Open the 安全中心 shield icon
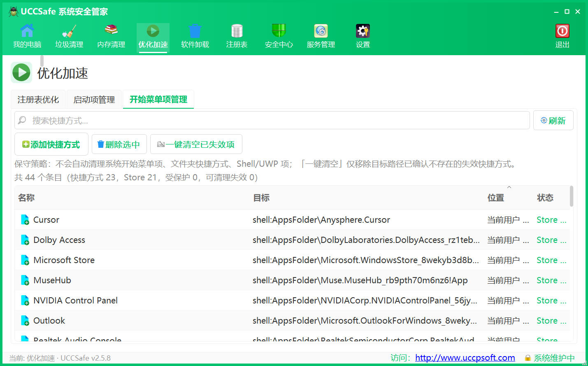Screen dimensions: 588x366 (279, 31)
